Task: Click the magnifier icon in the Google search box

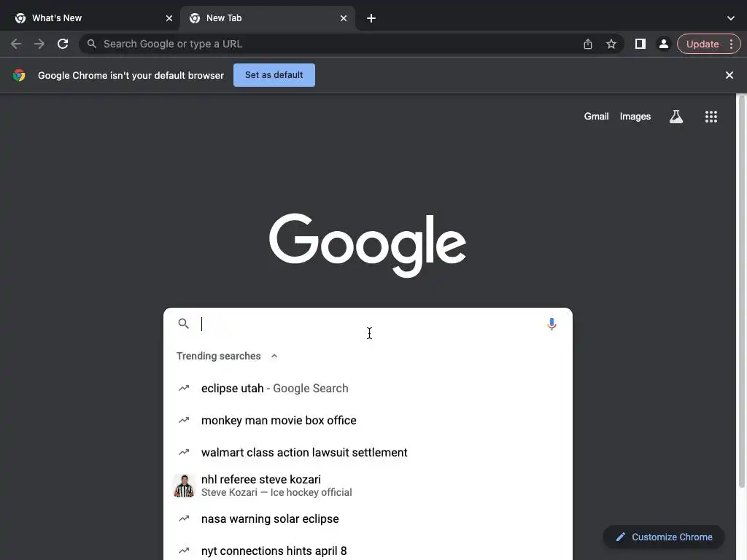Action: click(x=183, y=324)
